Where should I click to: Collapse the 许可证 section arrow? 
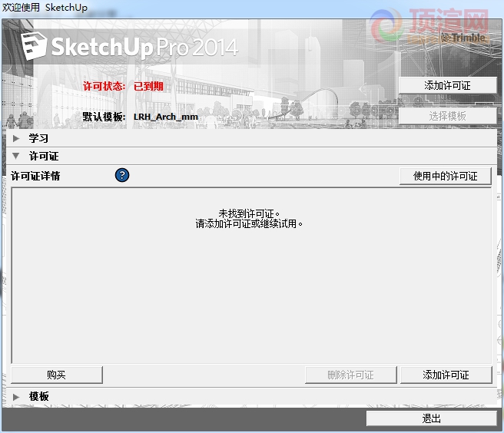point(15,156)
